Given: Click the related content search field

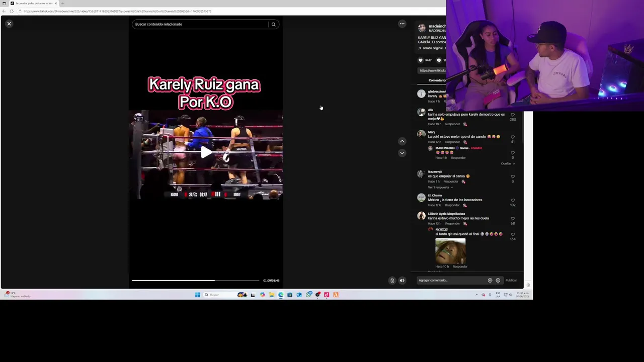Looking at the screenshot, I should (x=200, y=24).
